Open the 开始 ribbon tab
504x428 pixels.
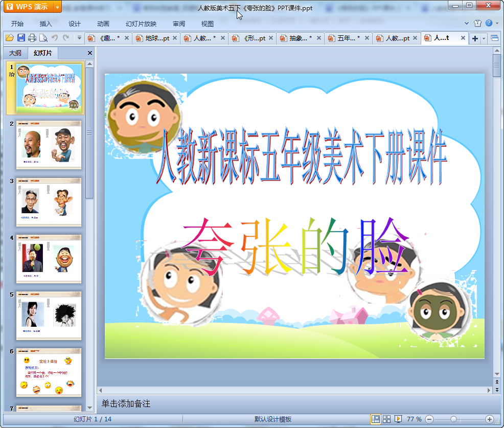click(x=17, y=24)
